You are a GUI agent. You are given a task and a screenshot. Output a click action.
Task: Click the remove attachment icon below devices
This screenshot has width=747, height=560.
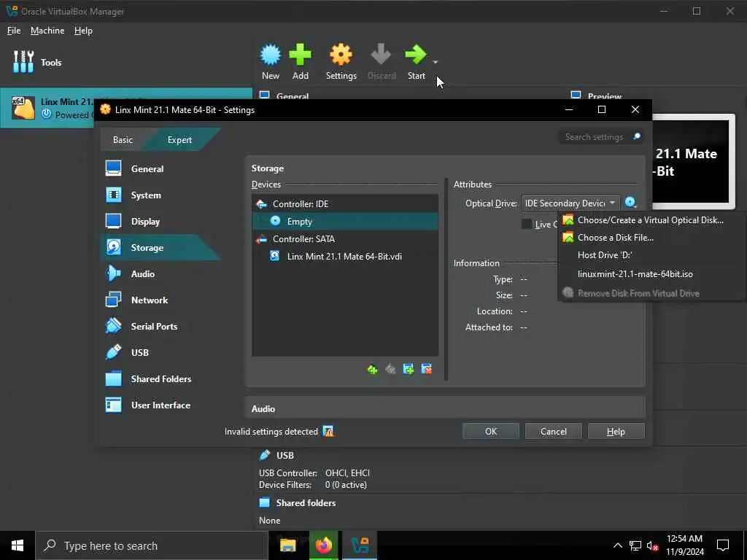[426, 369]
